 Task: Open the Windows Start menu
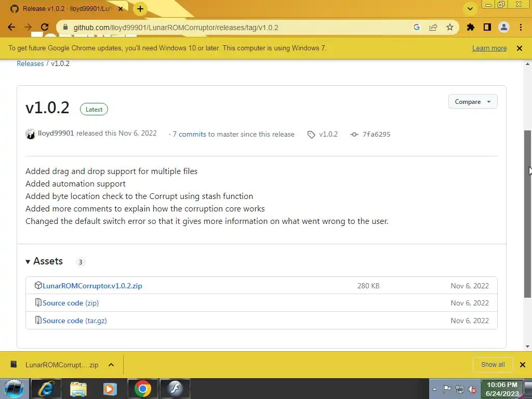(x=14, y=389)
